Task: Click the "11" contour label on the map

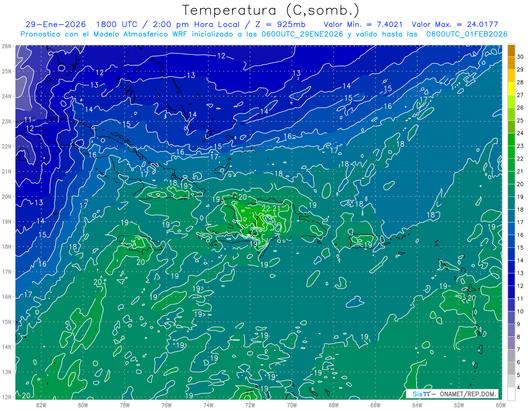Action: click(28, 120)
